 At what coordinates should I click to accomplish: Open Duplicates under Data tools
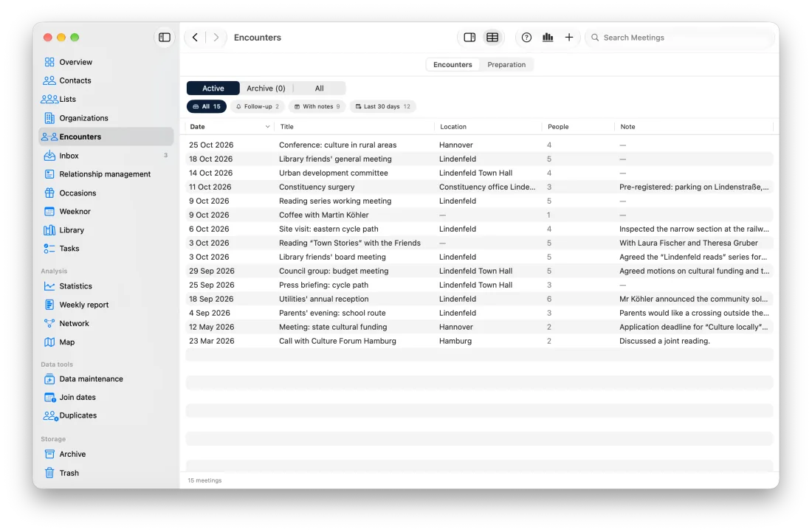[106, 415]
